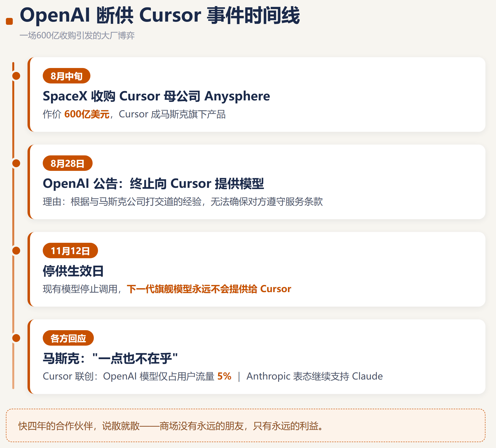Viewport: 496px width, 448px height.
Task: Select the timeline dot beside the 各方回应 card
Action: [16, 338]
